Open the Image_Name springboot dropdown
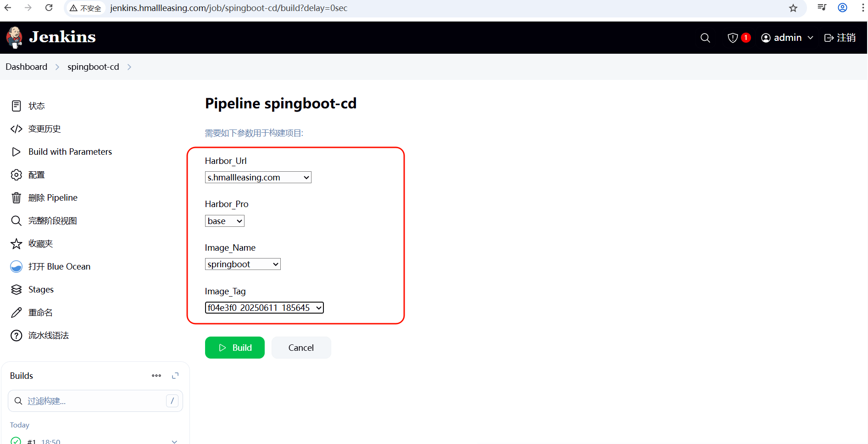 pyautogui.click(x=243, y=264)
